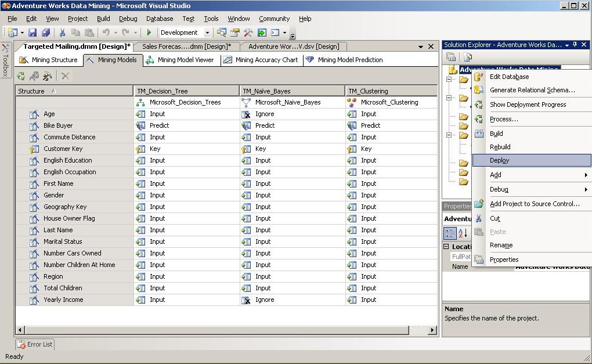Click the Customer Key column key icon
Screen dimensions: 592x364
click(x=34, y=149)
